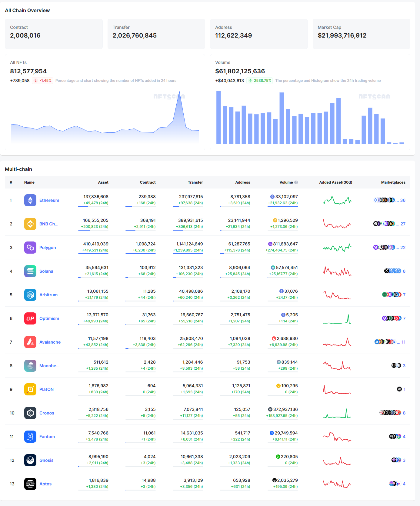Image resolution: width=420 pixels, height=506 pixels.
Task: Click Avalanche 11 marketplaces count
Action: click(403, 342)
